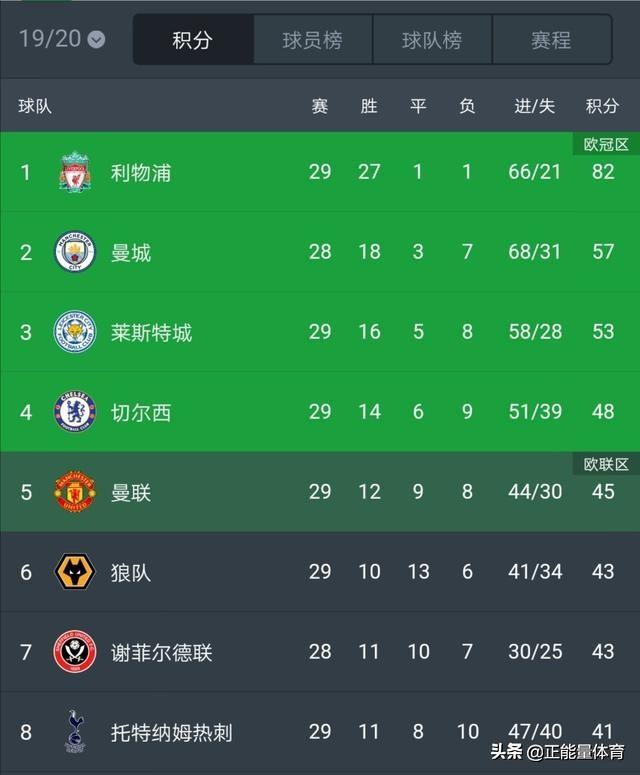Click the 进/失 column header

(x=535, y=106)
